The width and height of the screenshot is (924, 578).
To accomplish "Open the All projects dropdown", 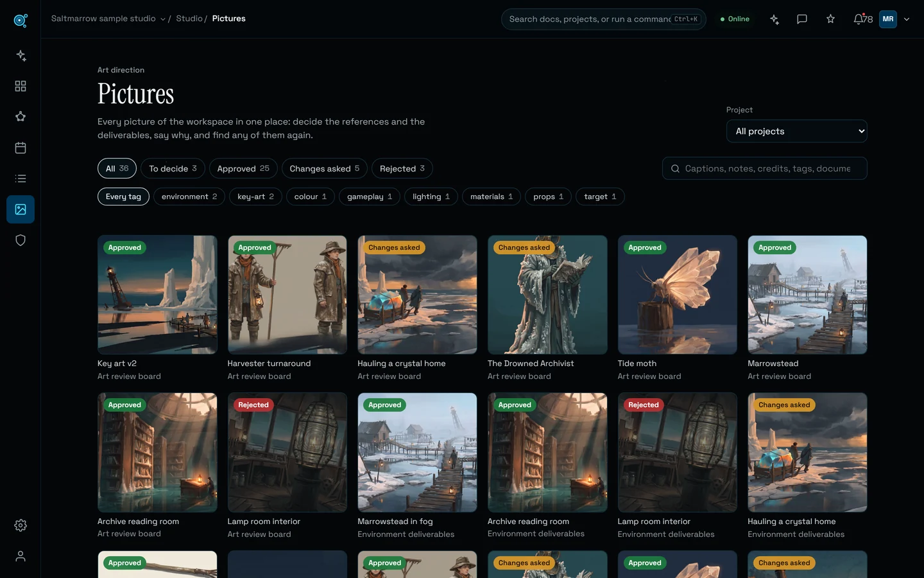I will [796, 131].
